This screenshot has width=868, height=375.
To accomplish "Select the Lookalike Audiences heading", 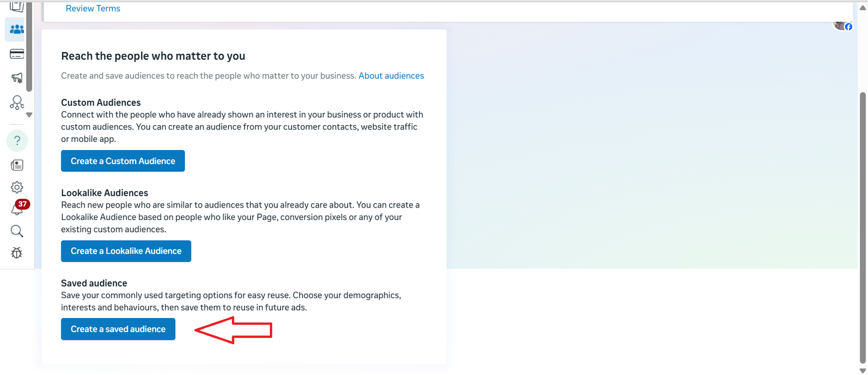I will click(x=105, y=193).
